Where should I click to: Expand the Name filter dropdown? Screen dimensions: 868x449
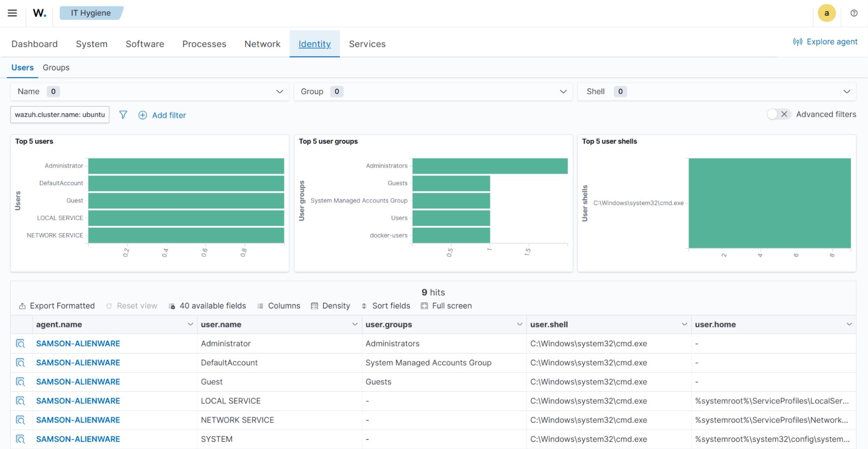coord(279,92)
